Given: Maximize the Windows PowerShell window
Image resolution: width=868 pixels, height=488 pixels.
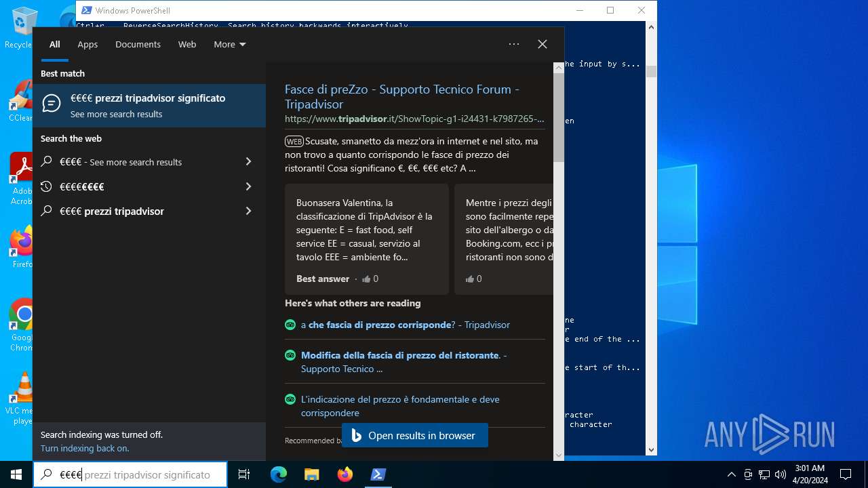Looking at the screenshot, I should (x=610, y=10).
